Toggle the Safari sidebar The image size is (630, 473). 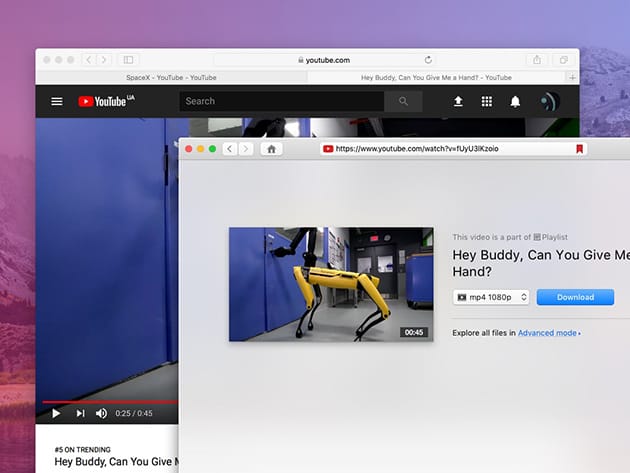pyautogui.click(x=128, y=60)
